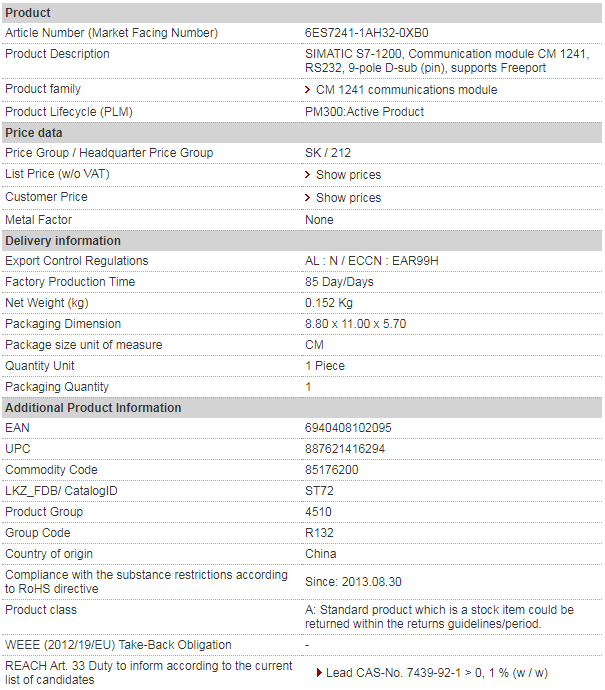Select the Delivery information section header
Screen dimensions: 605x690
[x=302, y=241]
